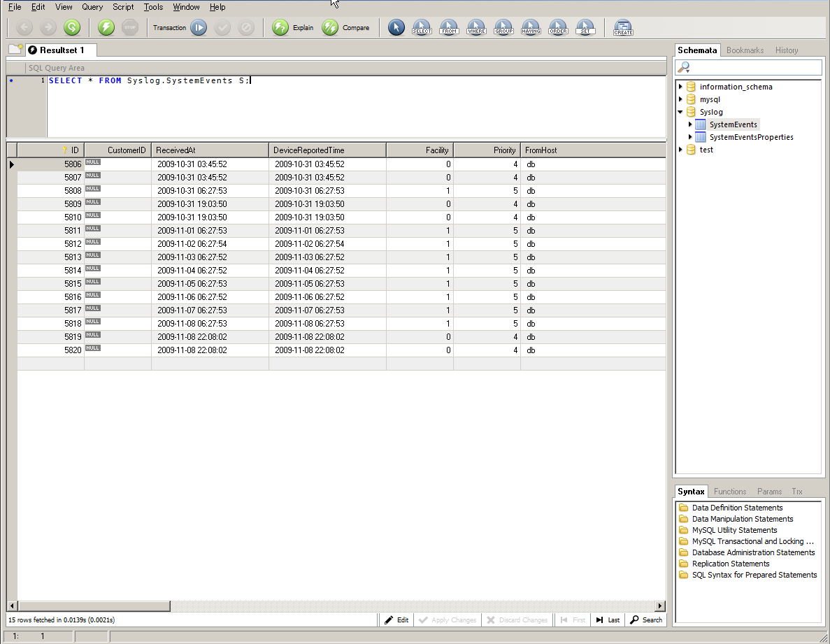Click the SET clause tool

point(585,27)
